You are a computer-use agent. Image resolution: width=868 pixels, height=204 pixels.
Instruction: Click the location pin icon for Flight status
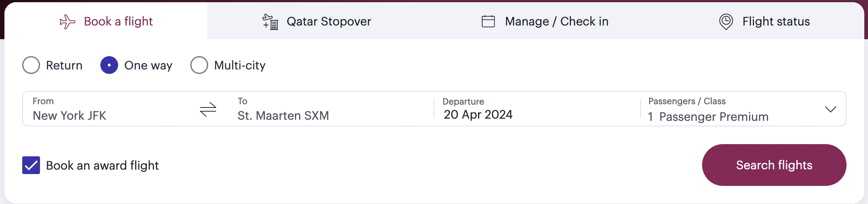click(x=726, y=22)
